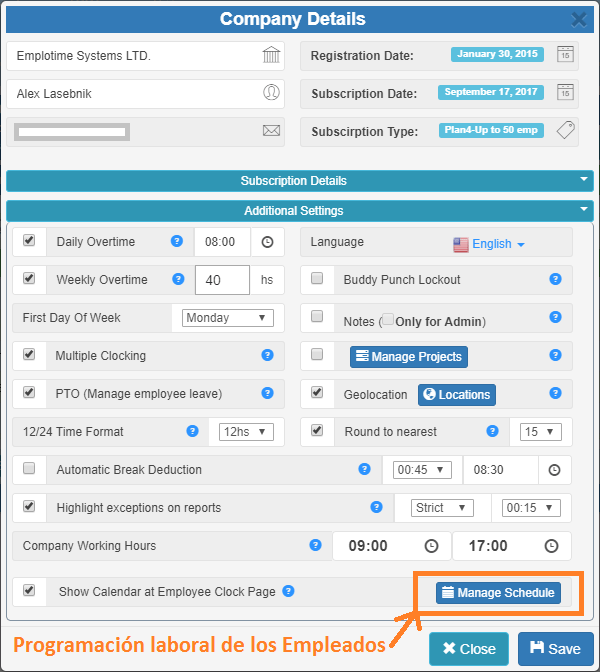Click the help icon next to Multiple Clocking
The width and height of the screenshot is (600, 672).
click(x=267, y=355)
